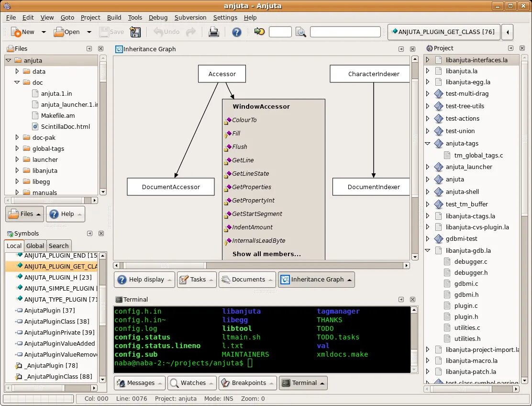Switch to Inheritance Graph dock tab
Viewport: 532px width, 406px height.
[x=316, y=280]
